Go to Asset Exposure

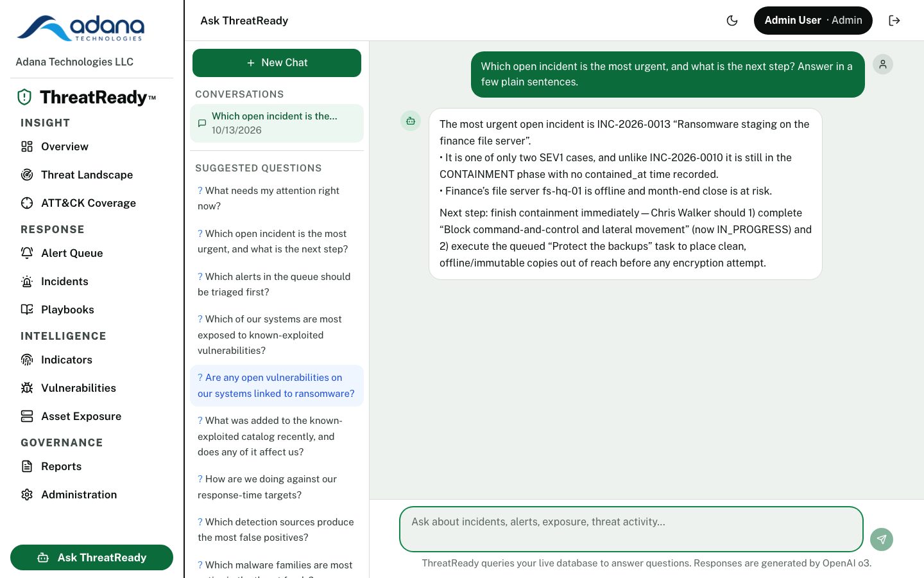92,416
